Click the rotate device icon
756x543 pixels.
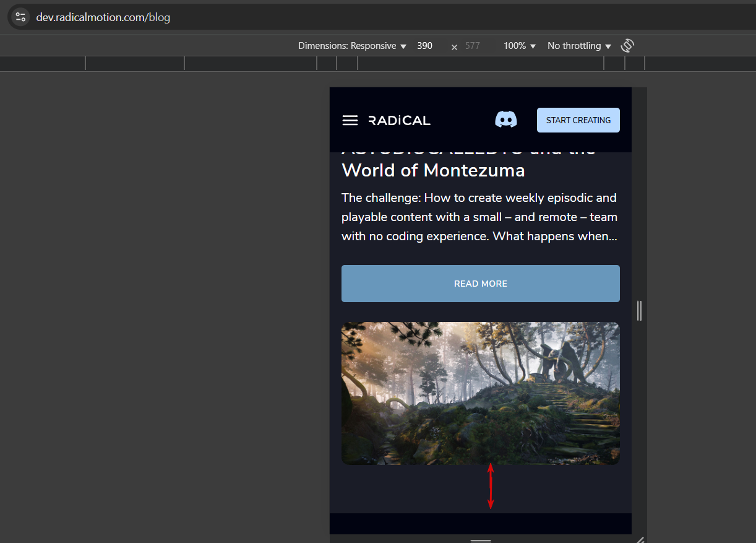tap(627, 46)
